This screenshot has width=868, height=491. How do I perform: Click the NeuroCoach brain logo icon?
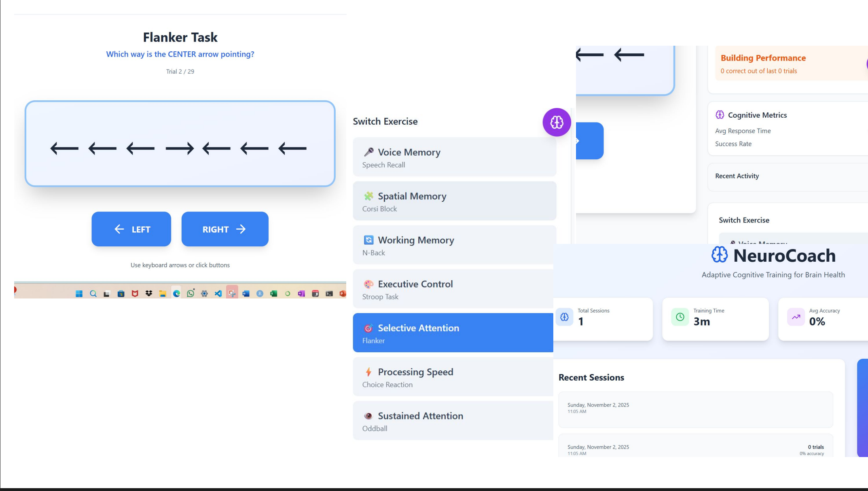720,255
